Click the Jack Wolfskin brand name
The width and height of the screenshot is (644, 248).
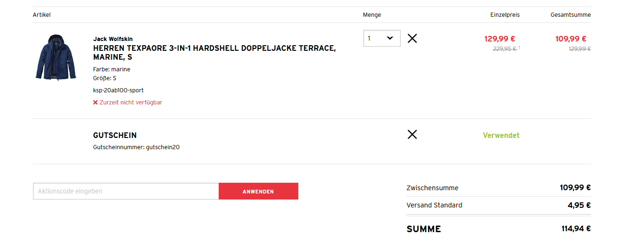click(x=113, y=39)
